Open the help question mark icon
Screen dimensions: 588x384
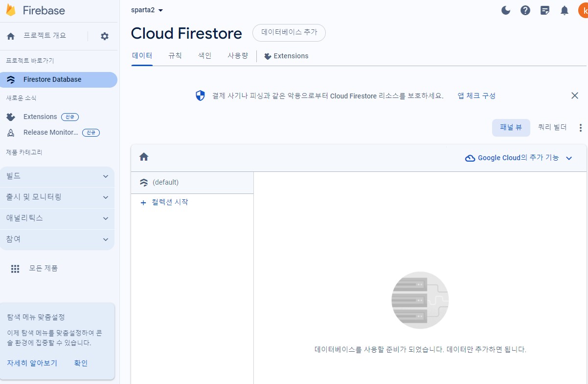pyautogui.click(x=525, y=10)
